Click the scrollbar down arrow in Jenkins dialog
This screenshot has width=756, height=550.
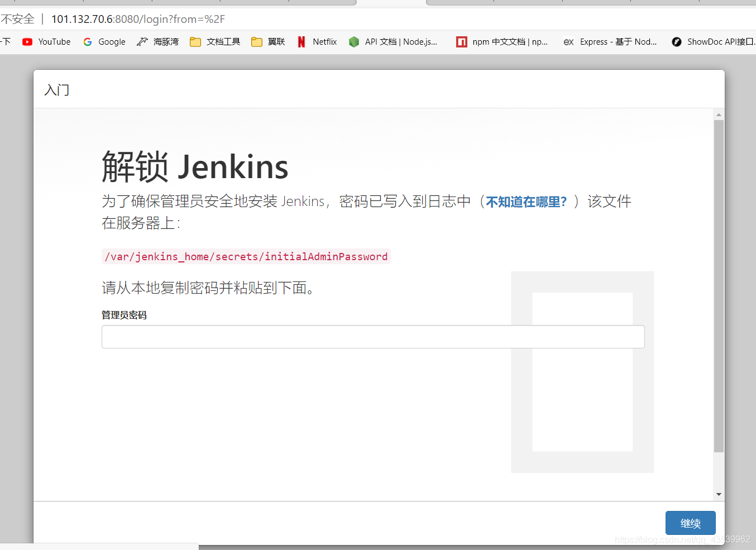719,494
